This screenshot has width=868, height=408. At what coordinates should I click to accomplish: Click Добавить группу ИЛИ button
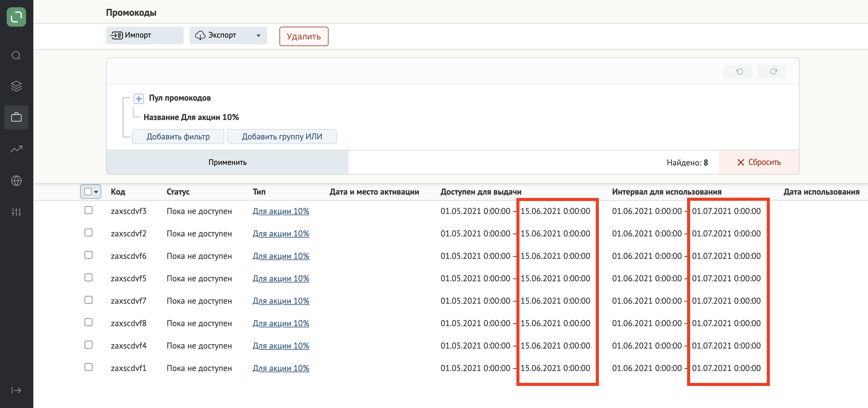tap(282, 136)
